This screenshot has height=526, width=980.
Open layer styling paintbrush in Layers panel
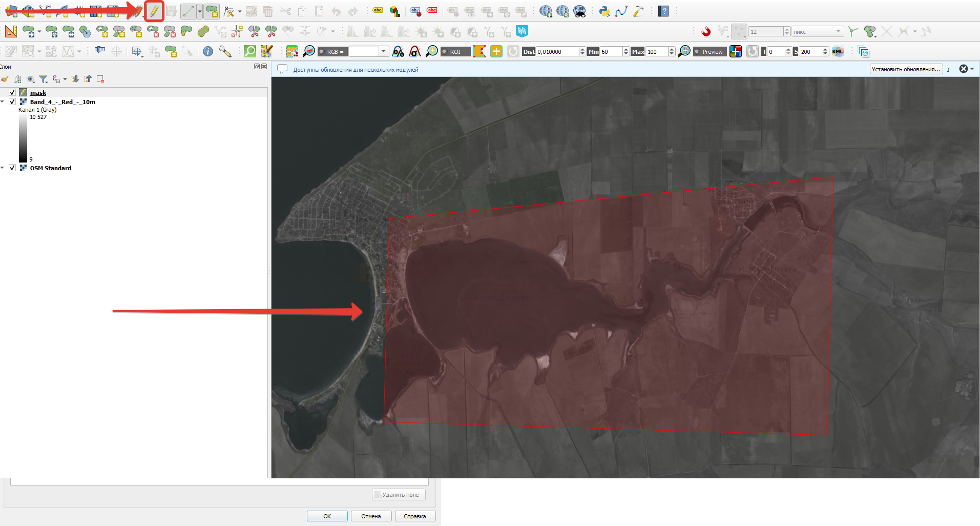click(5, 79)
